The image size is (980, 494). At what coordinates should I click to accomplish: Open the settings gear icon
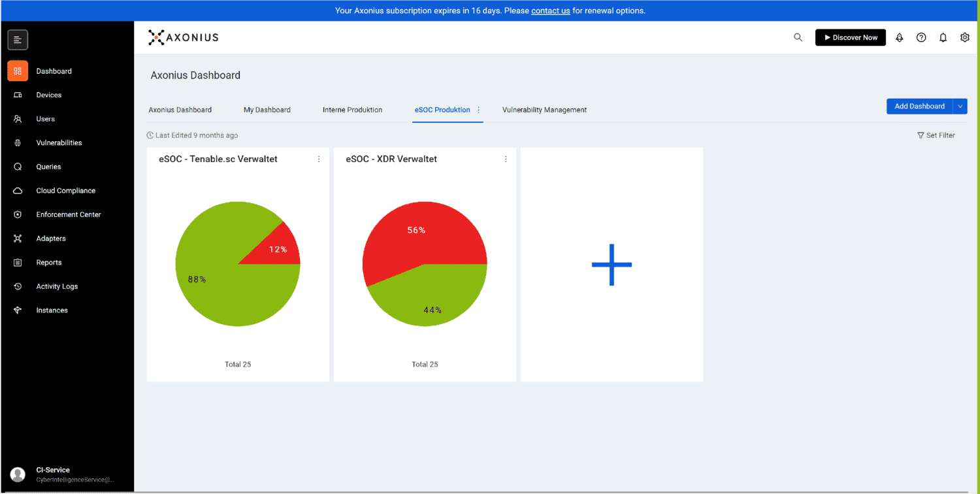pyautogui.click(x=965, y=37)
